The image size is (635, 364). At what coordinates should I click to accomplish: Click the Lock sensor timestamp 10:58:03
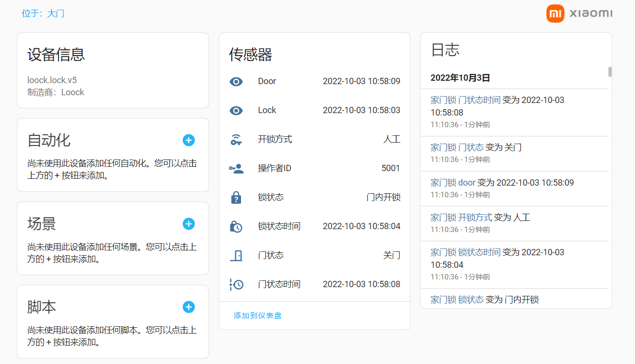click(362, 110)
